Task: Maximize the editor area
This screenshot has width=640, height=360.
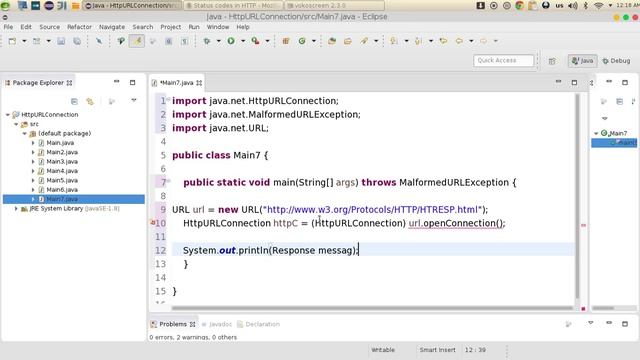Action: pyautogui.click(x=574, y=82)
